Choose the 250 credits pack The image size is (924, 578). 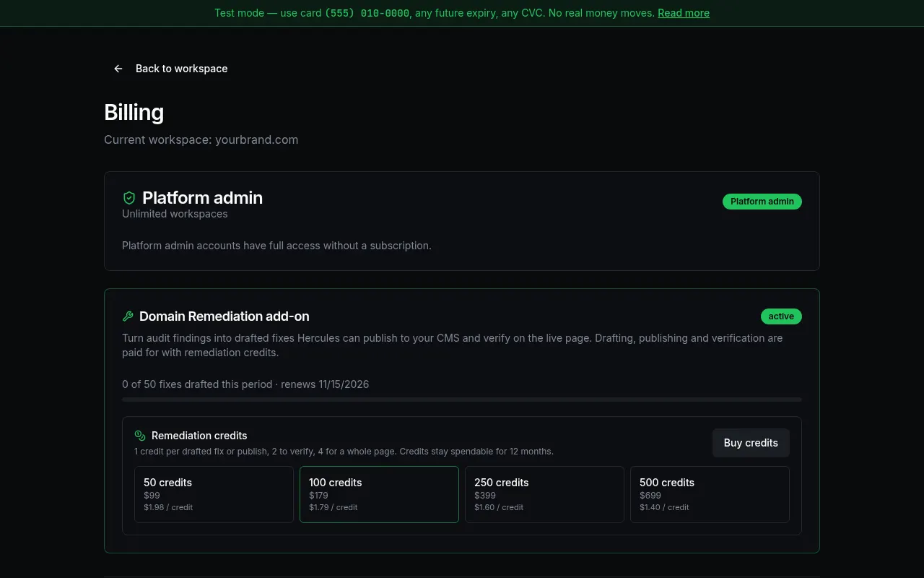(544, 494)
